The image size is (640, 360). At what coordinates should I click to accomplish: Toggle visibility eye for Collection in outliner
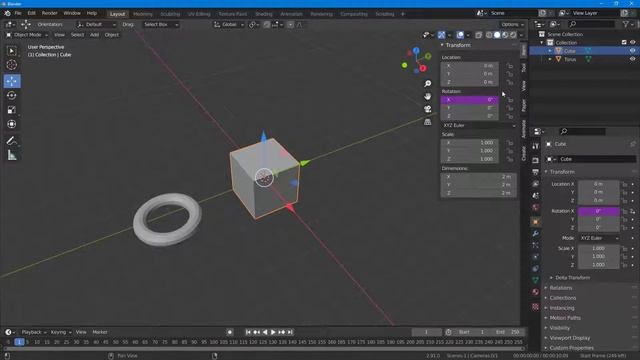pos(632,42)
